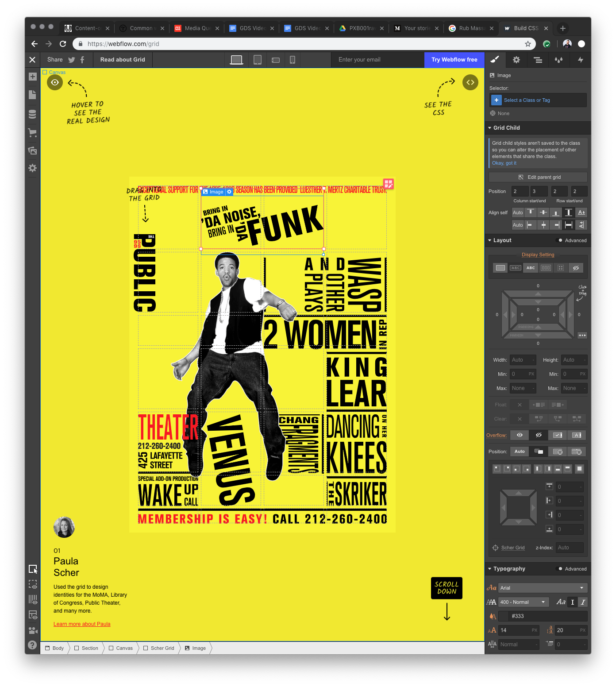Dismiss note with Okay, got it

click(504, 163)
